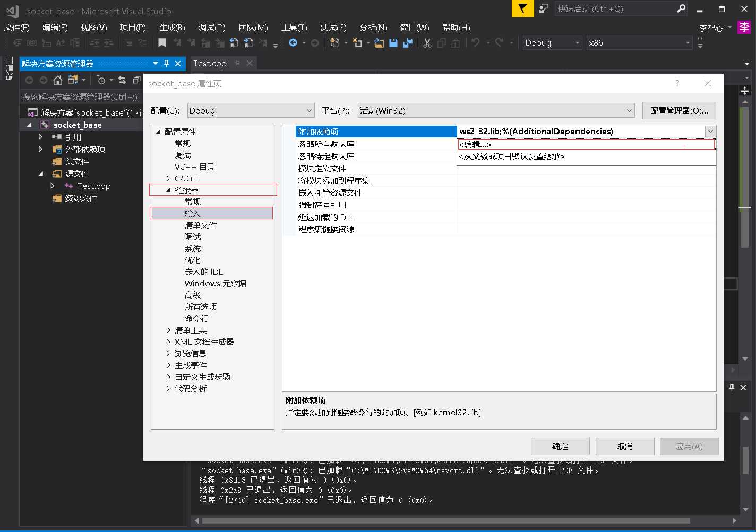Open the 工具(T) menu

[294, 28]
